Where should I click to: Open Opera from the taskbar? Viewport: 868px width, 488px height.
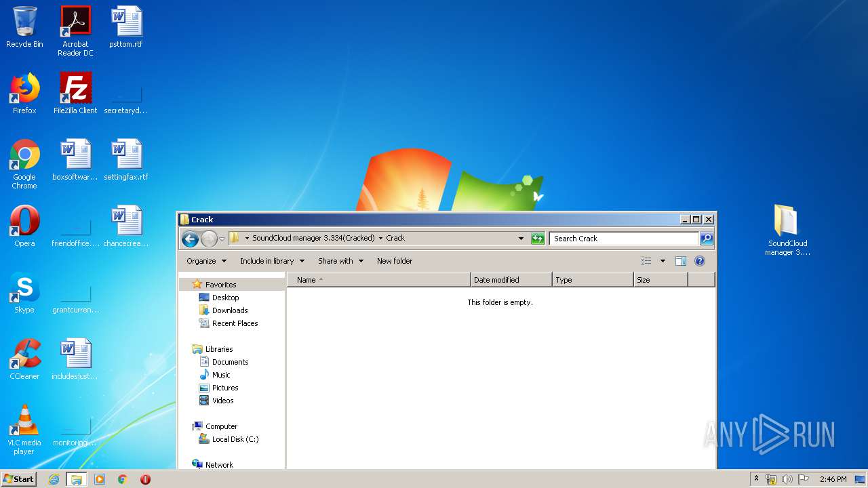pos(145,479)
